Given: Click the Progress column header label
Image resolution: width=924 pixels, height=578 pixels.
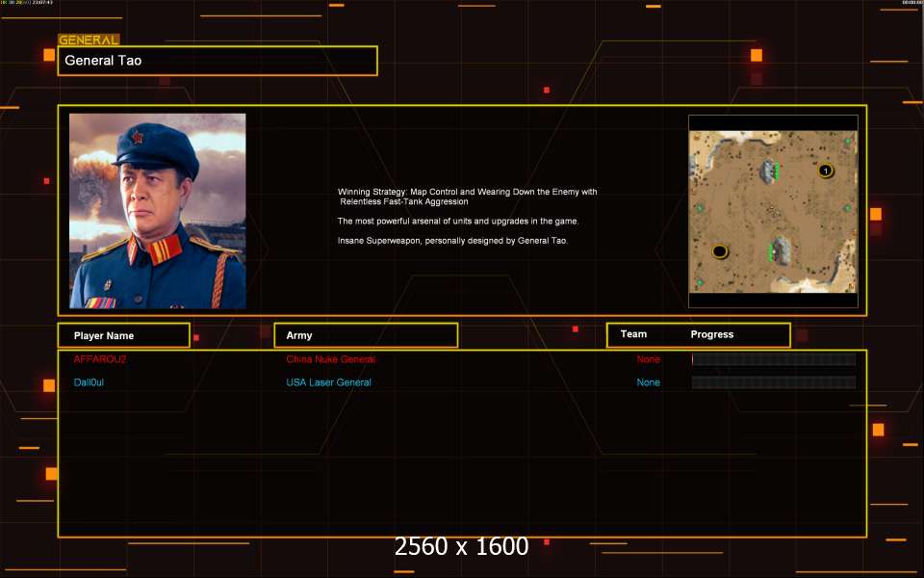Looking at the screenshot, I should pos(712,334).
